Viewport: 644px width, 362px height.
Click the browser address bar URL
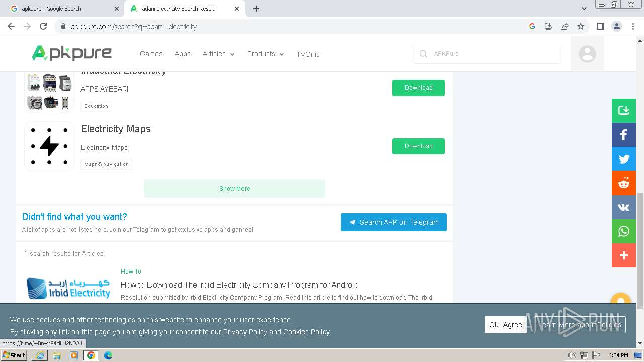coord(134,26)
